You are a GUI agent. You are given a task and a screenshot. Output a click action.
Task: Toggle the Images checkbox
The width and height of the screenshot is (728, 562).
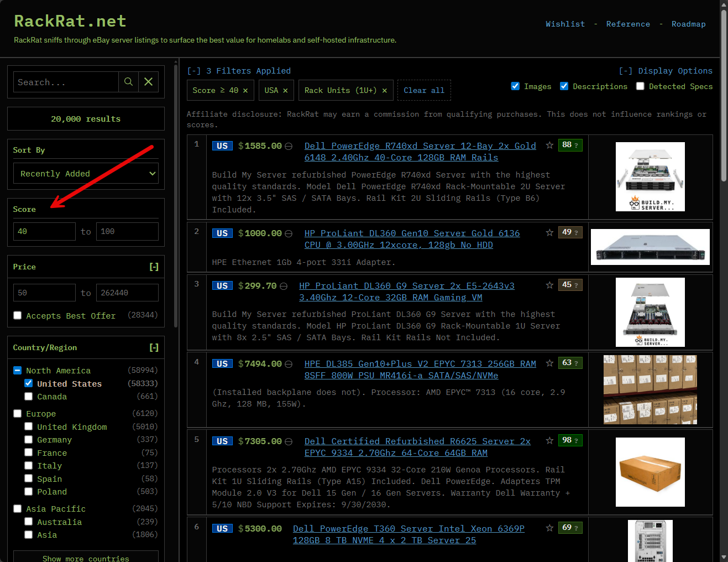point(515,86)
